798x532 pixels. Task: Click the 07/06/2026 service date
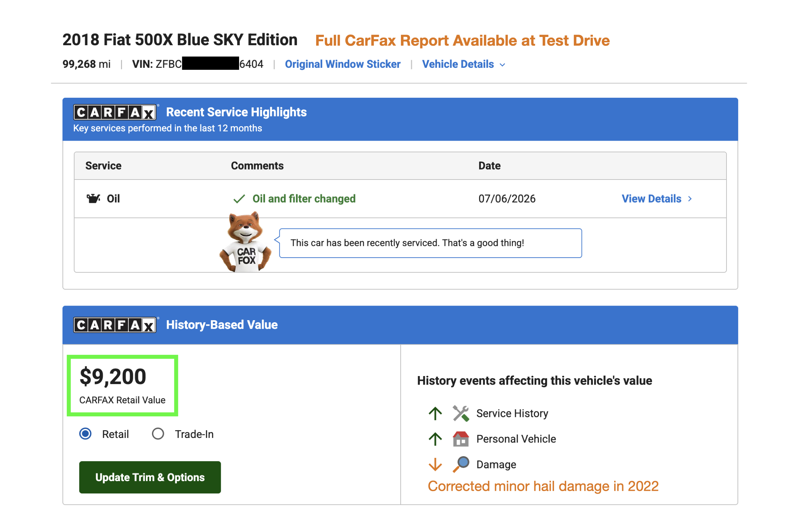click(507, 199)
